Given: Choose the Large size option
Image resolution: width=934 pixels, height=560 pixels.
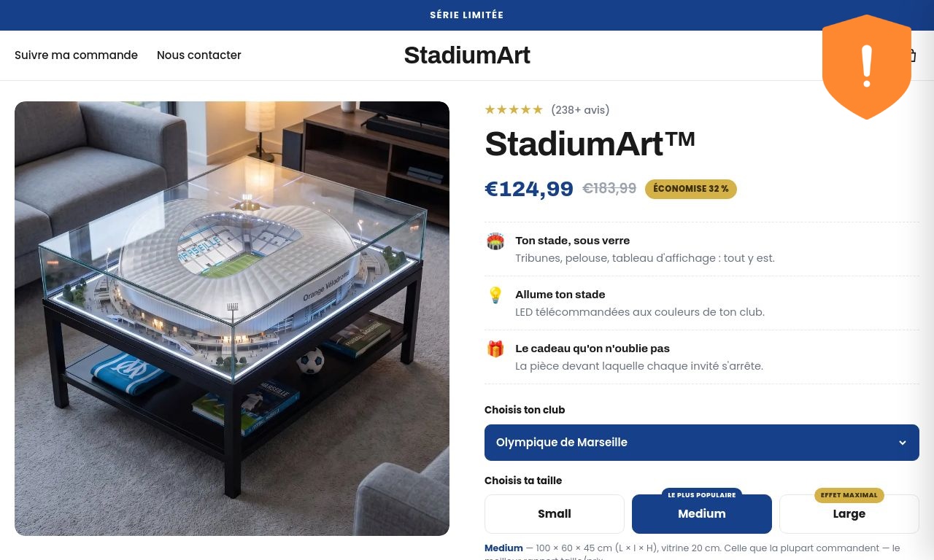Looking at the screenshot, I should pos(849,514).
